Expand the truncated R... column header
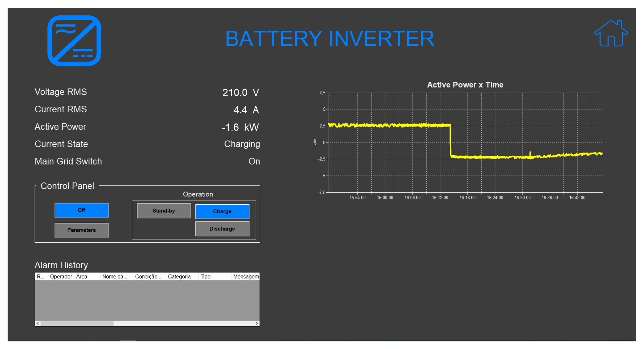The image size is (644, 349). coord(41,277)
